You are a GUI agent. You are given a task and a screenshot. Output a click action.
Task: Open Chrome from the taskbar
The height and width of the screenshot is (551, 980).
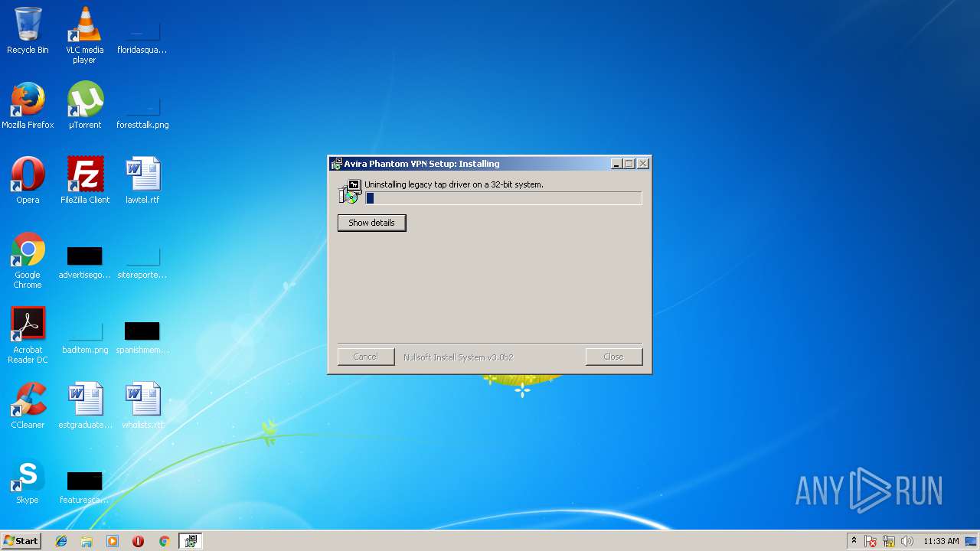point(164,541)
